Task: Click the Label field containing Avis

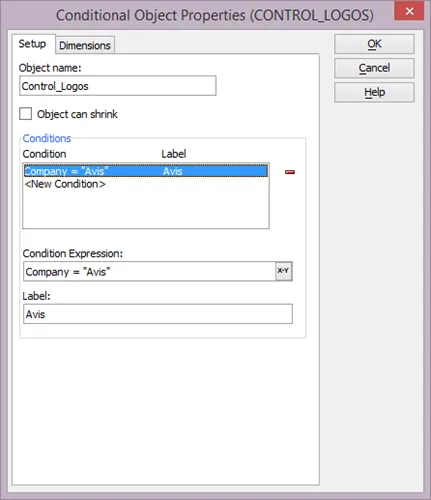Action: (158, 314)
